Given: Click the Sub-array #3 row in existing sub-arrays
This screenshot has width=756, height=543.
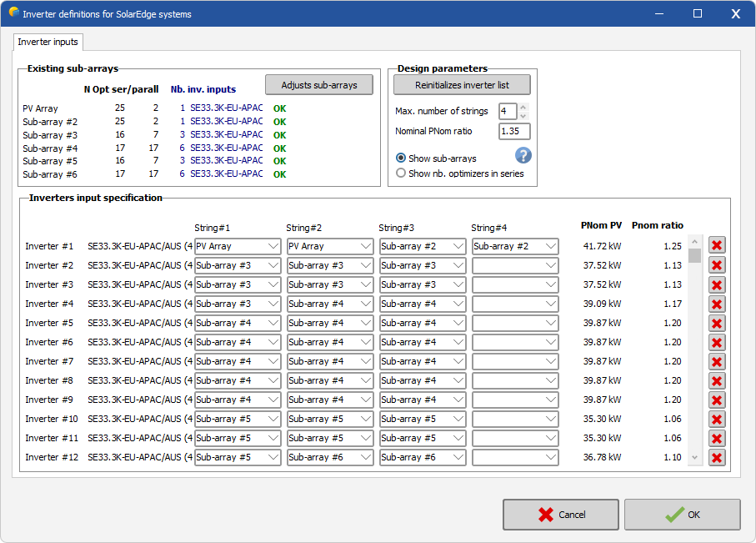Looking at the screenshot, I should click(x=154, y=134).
